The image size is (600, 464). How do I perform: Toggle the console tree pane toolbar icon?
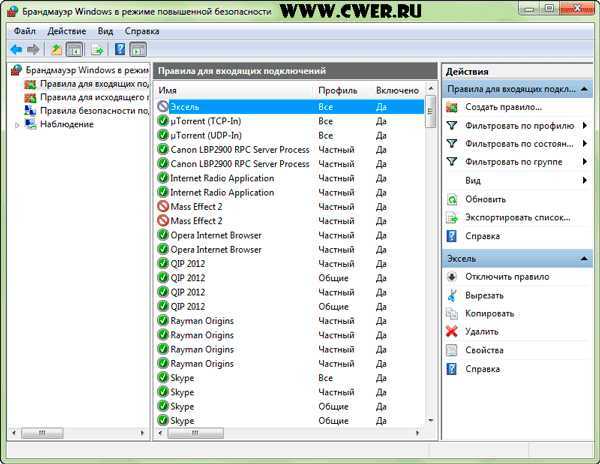point(75,49)
